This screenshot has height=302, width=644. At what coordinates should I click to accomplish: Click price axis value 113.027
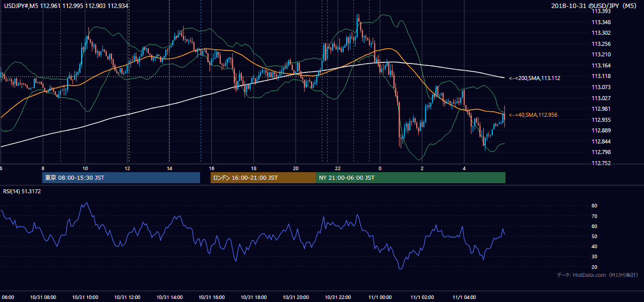click(x=601, y=98)
